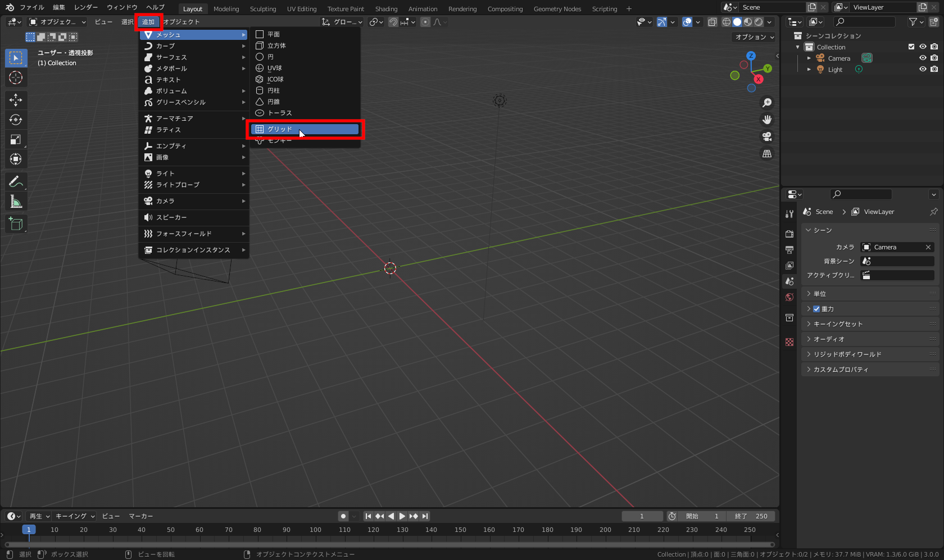Expand the カスタムプロパティ panel
944x560 pixels.
coord(870,370)
